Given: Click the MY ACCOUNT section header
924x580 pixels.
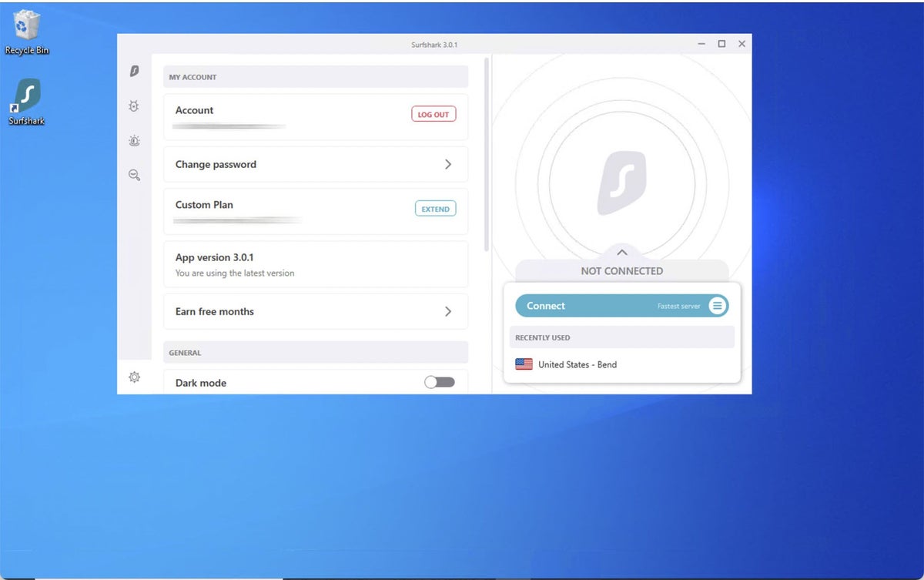Looking at the screenshot, I should (316, 77).
